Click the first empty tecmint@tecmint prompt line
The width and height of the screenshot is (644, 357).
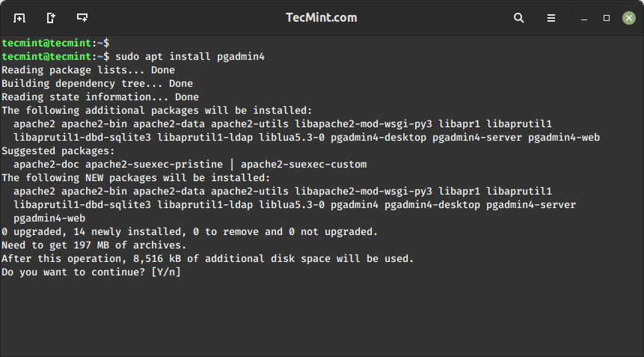pos(55,43)
